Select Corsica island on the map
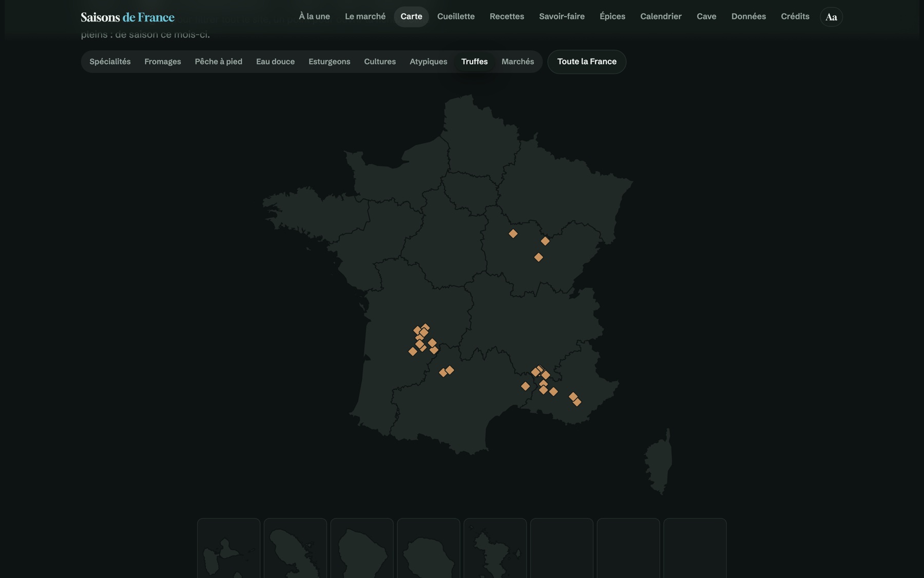924x578 pixels. click(x=659, y=462)
